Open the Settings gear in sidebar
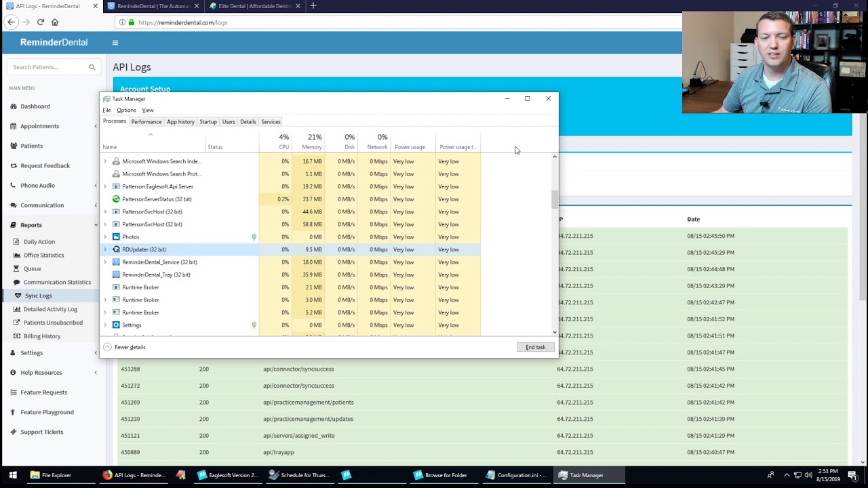Screen dimensions: 868x488 pyautogui.click(x=14, y=352)
